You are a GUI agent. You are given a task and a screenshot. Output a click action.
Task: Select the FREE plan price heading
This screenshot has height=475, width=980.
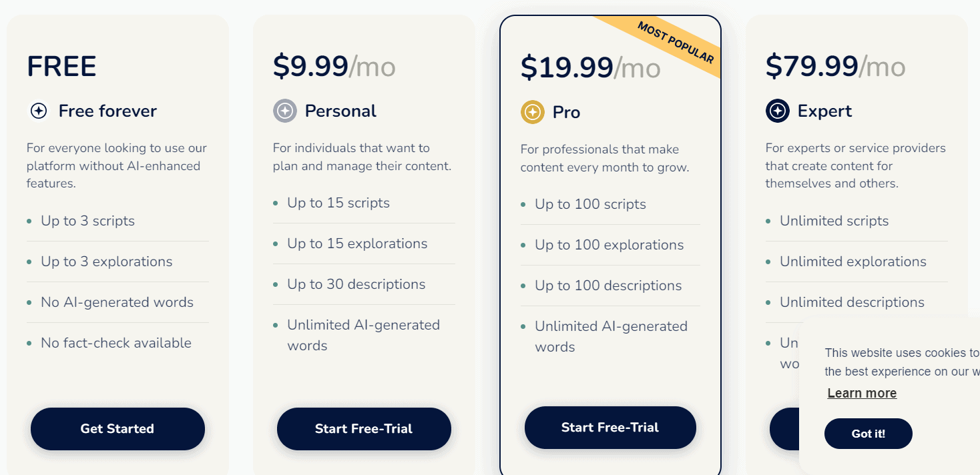pyautogui.click(x=61, y=66)
